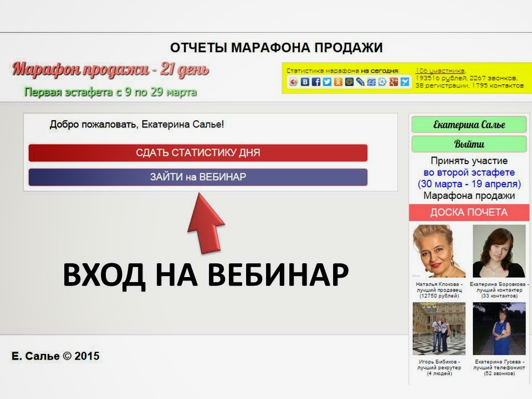Open Екатерина Гусева's photo

(499, 329)
